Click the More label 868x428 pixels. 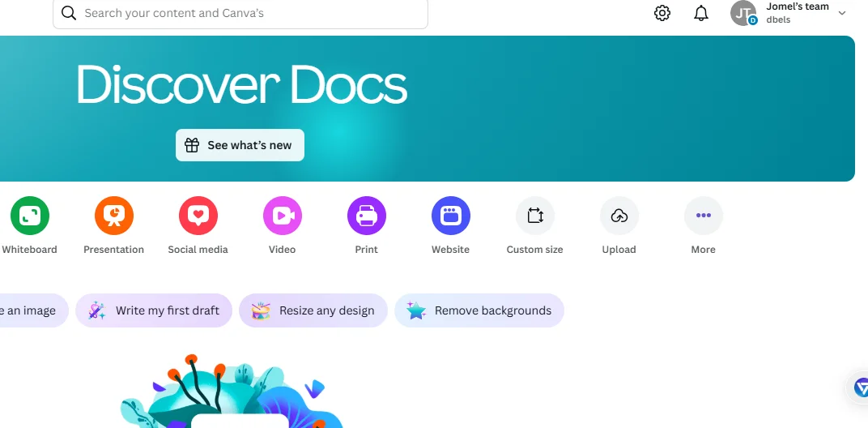[x=703, y=250]
